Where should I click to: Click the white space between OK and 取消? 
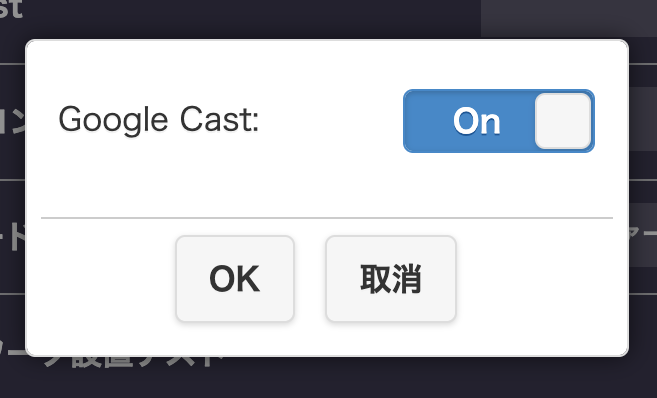[x=310, y=279]
